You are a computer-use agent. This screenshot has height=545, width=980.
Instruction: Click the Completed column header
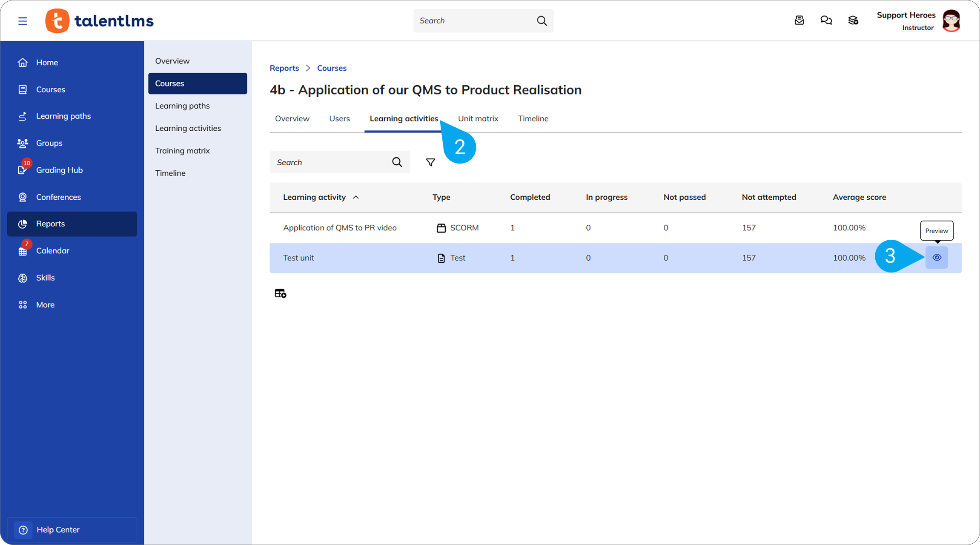coord(530,197)
